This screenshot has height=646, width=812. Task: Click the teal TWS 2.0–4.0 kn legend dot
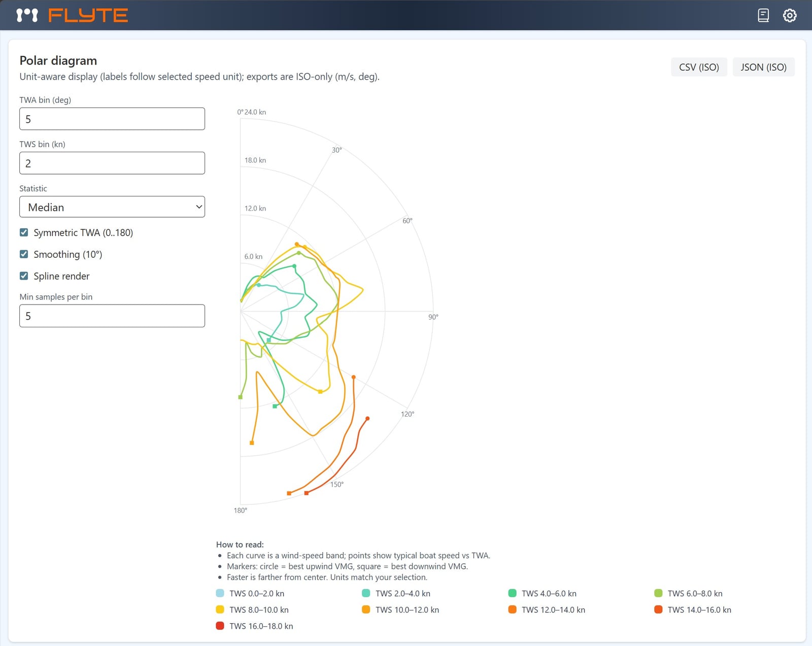[x=365, y=593]
